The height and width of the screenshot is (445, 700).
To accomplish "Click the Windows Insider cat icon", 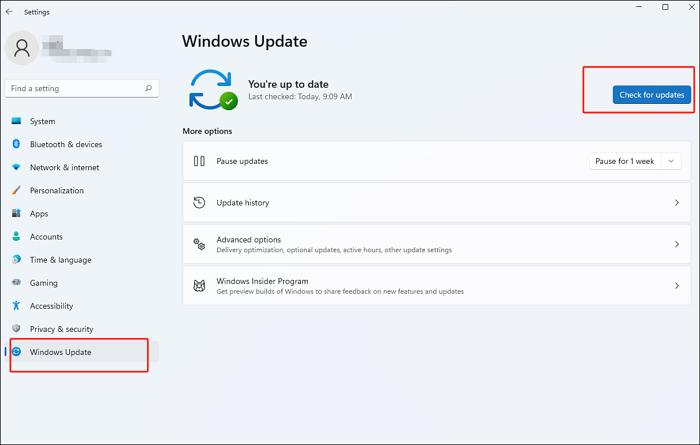I will [199, 286].
